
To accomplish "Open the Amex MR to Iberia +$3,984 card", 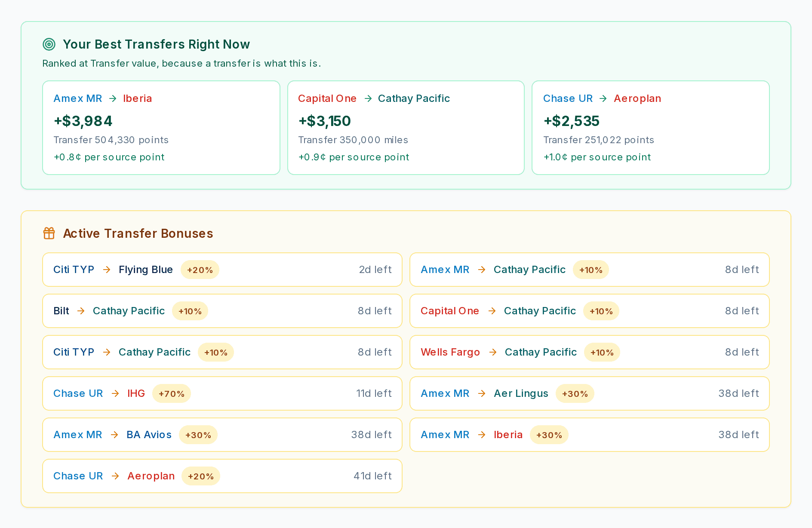I will point(161,128).
